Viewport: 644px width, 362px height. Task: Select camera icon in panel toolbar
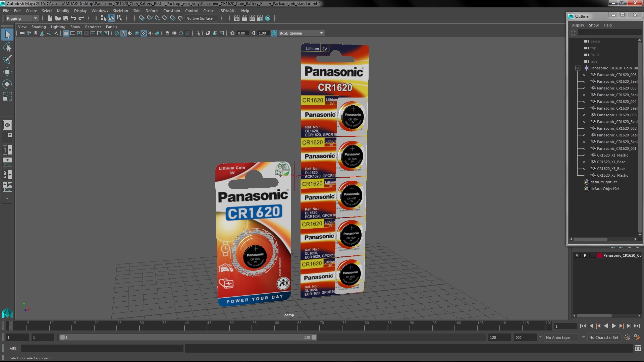22,33
